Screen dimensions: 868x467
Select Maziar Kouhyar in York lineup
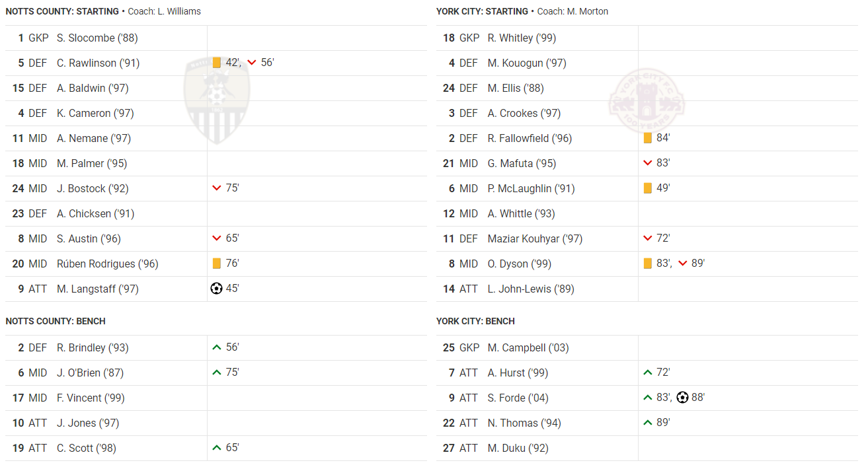535,238
